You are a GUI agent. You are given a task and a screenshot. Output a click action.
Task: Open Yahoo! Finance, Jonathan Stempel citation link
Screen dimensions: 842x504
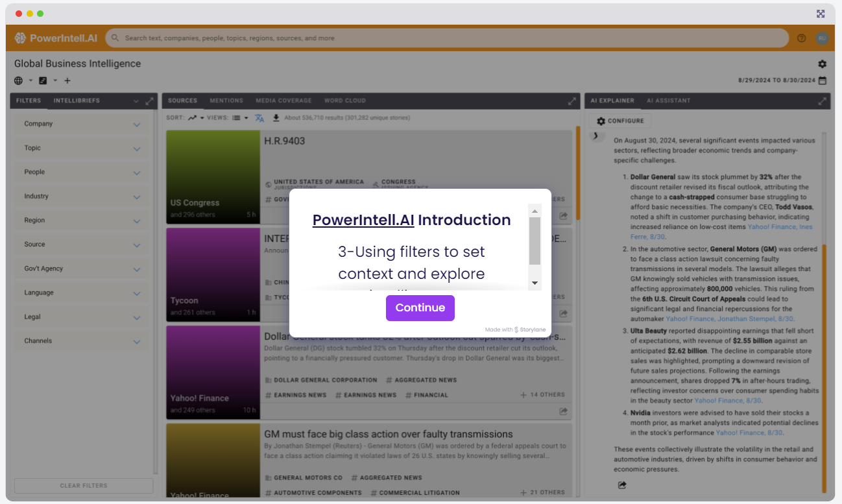[729, 319]
